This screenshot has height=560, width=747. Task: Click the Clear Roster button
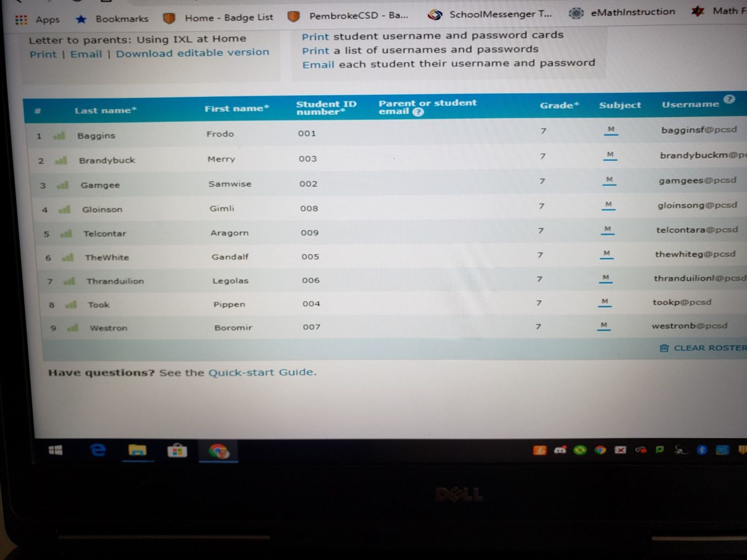[704, 348]
